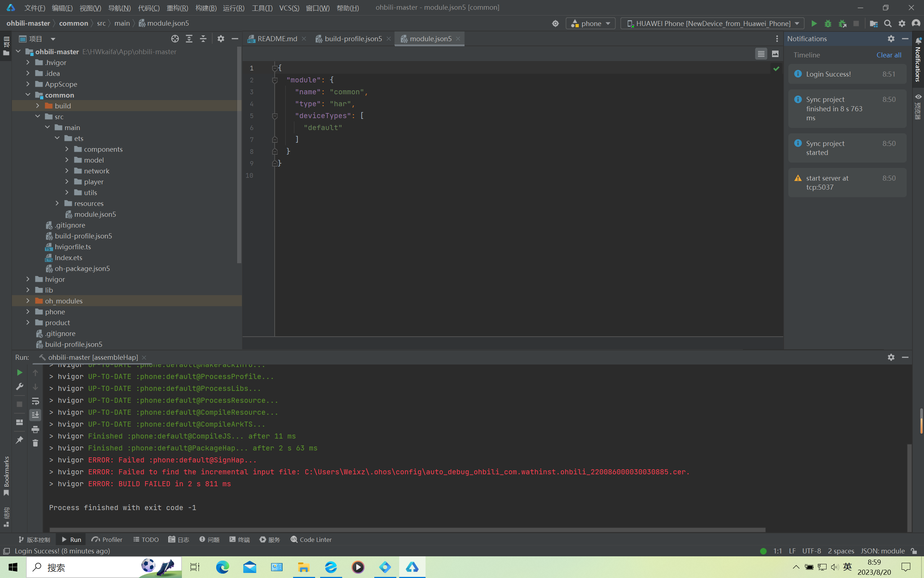Viewport: 924px width, 578px height.
Task: Open wrench build settings in Run panel
Action: click(19, 387)
